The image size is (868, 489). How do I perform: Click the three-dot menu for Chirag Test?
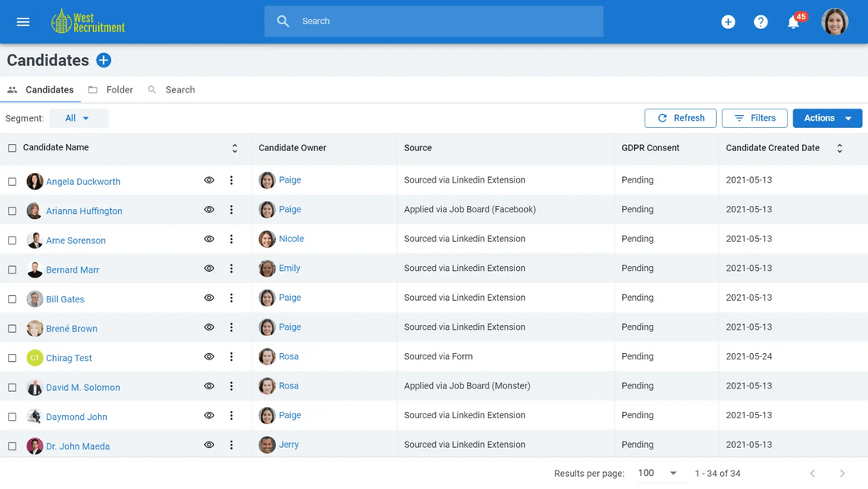[x=231, y=357]
